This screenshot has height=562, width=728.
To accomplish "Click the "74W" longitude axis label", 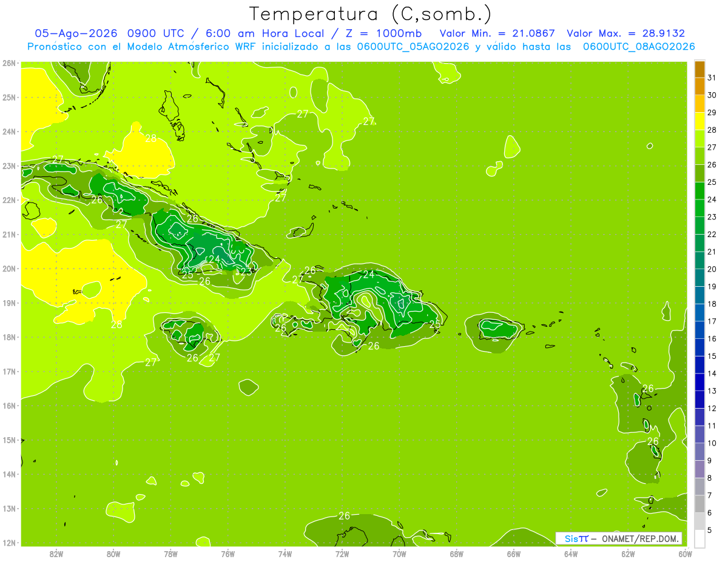I will [x=285, y=554].
